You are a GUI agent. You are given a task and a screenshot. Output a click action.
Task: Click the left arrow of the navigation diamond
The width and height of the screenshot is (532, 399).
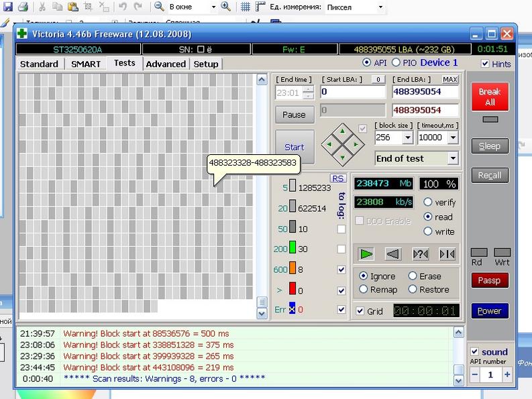[x=329, y=144]
